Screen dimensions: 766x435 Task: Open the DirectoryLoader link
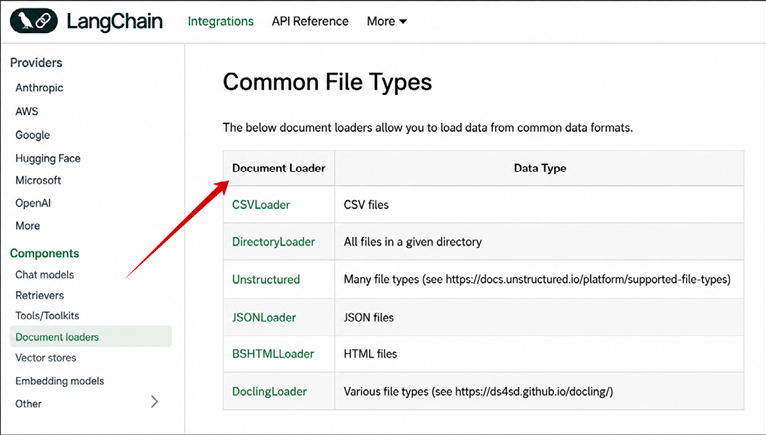274,242
